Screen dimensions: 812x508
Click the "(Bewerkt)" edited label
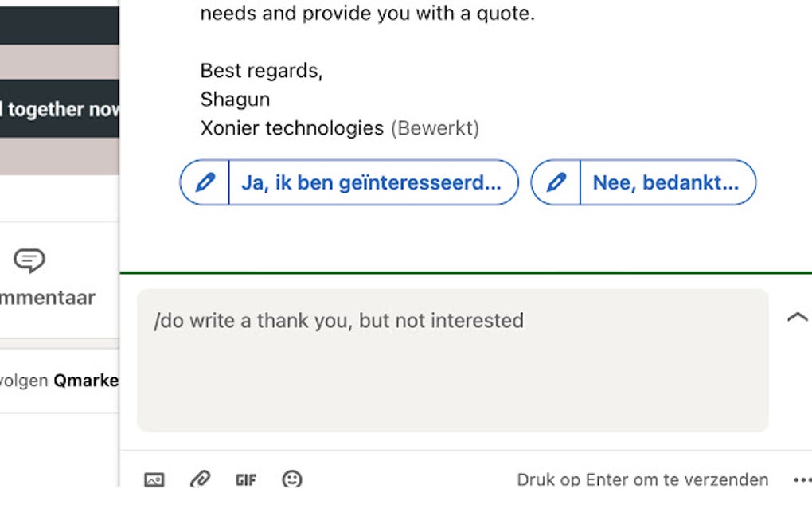435,128
